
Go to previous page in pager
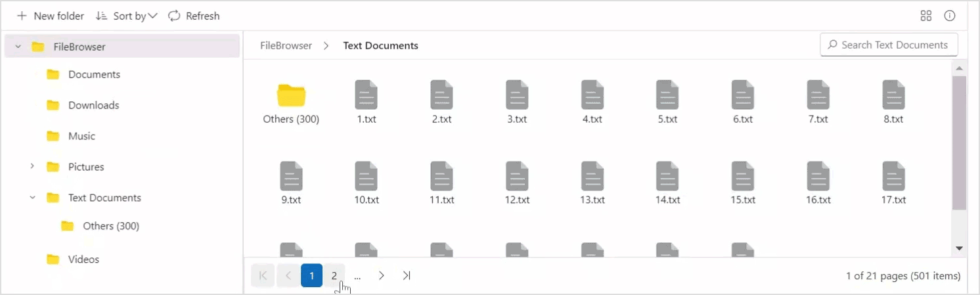click(x=288, y=276)
